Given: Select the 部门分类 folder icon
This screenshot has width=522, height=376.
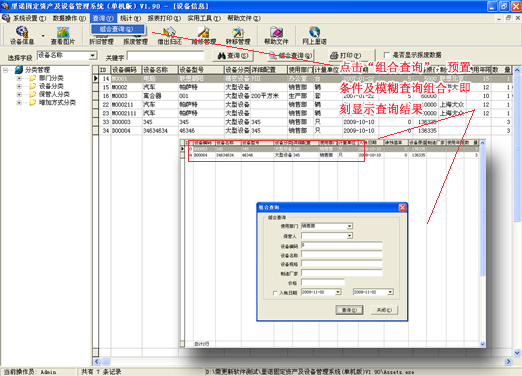Looking at the screenshot, I should point(32,78).
